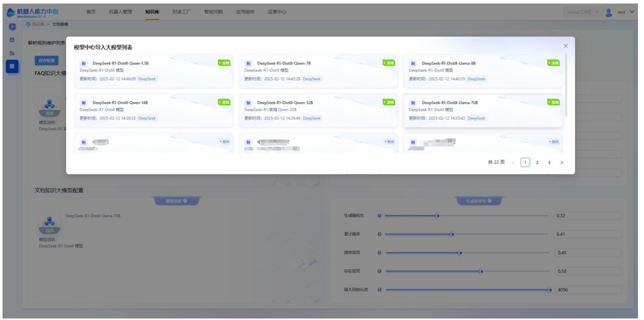Click the 选择 model icon under 文档知识大模型配置
Viewport: 644px width, 320px height.
click(49, 224)
